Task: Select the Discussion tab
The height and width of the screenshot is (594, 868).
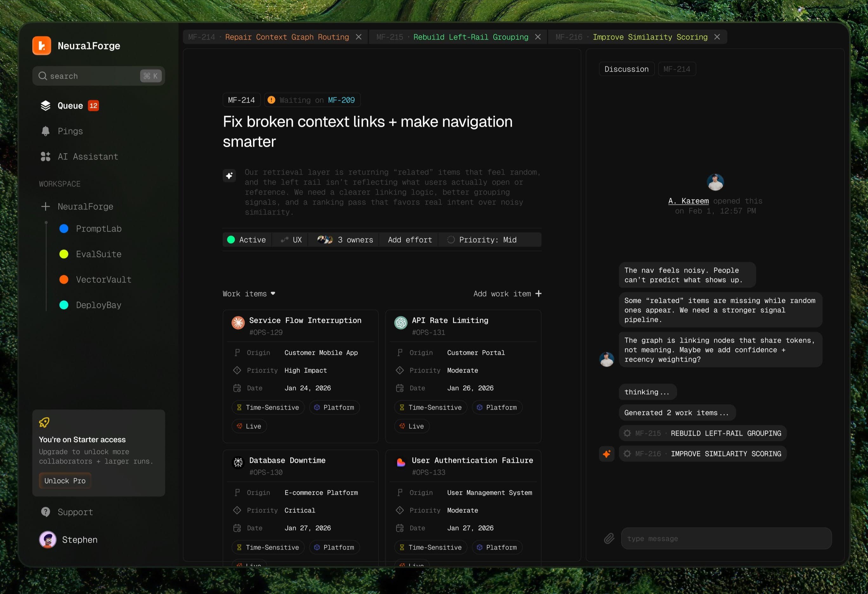Action: [x=626, y=69]
